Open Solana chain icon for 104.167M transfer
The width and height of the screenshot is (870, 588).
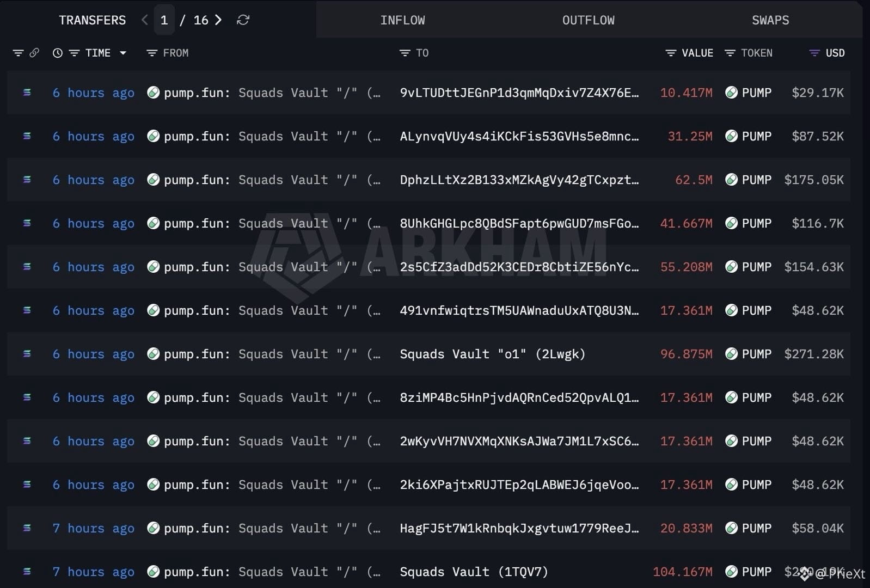click(27, 572)
